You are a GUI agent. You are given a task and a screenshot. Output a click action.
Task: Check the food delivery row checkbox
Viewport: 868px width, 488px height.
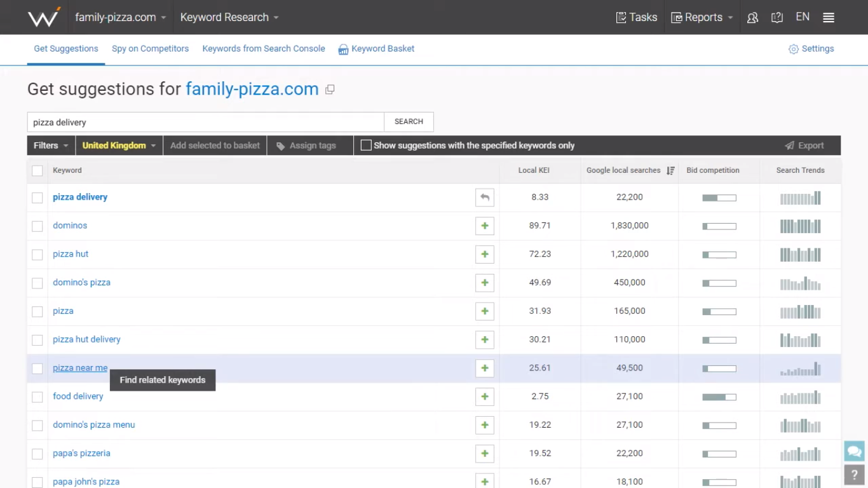37,397
